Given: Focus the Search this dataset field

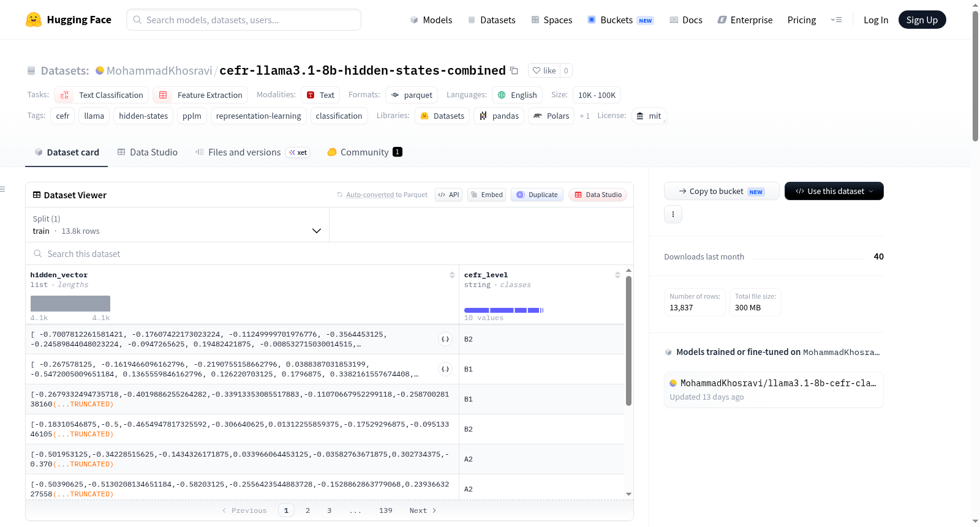Looking at the screenshot, I should pyautogui.click(x=330, y=253).
